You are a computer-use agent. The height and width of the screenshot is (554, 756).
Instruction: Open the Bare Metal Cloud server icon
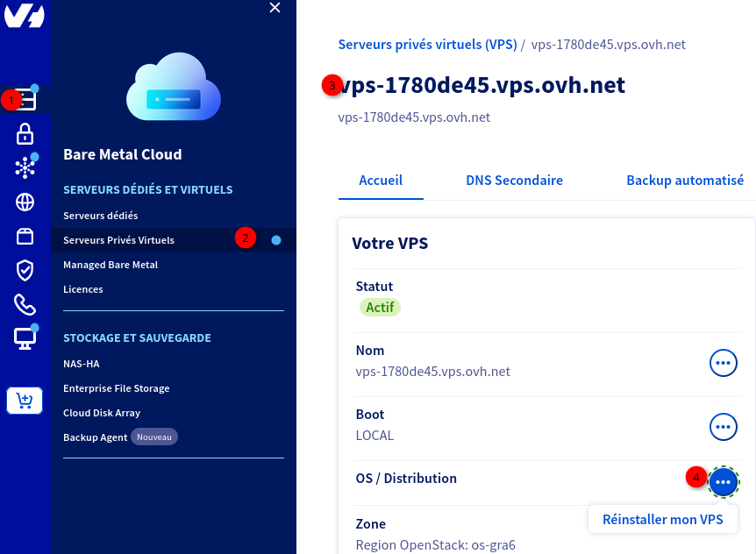[x=25, y=100]
